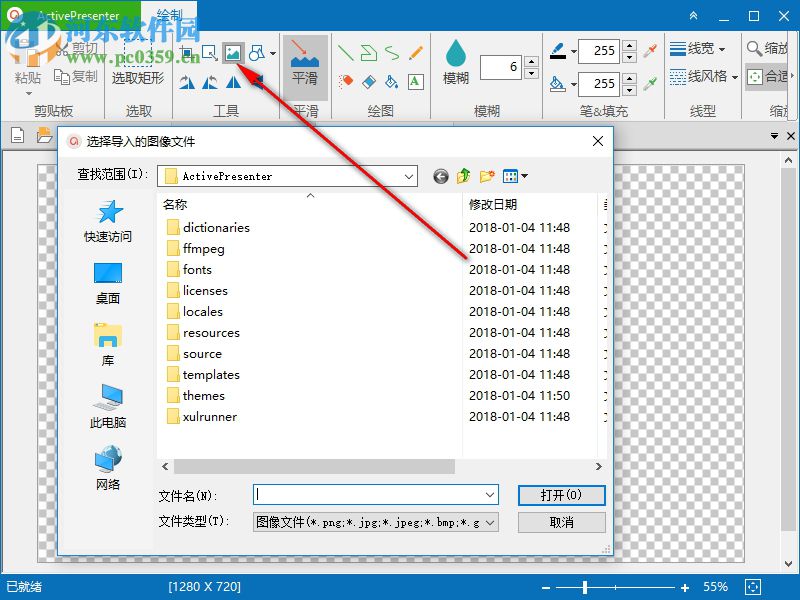
Task: Open the 查找范围 folder dropdown
Action: tap(409, 176)
